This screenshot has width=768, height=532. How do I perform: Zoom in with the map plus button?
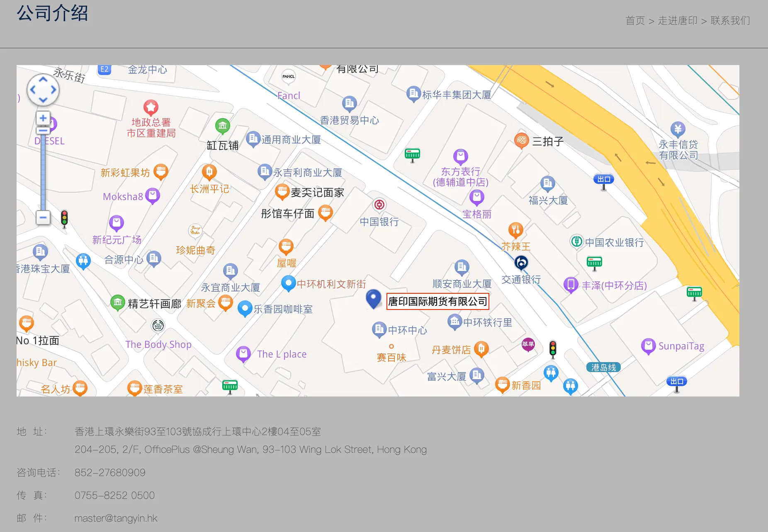[43, 118]
